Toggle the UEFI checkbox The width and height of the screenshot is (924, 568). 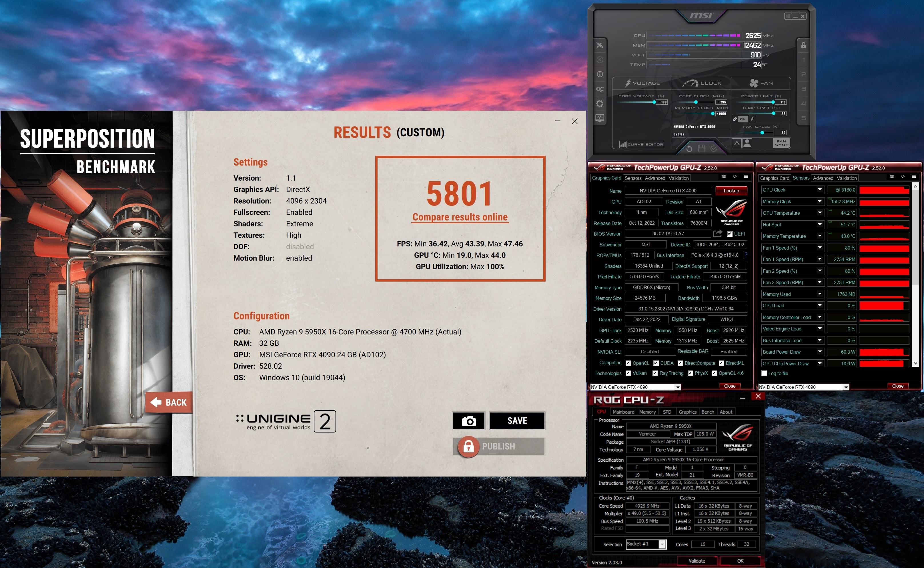point(729,234)
